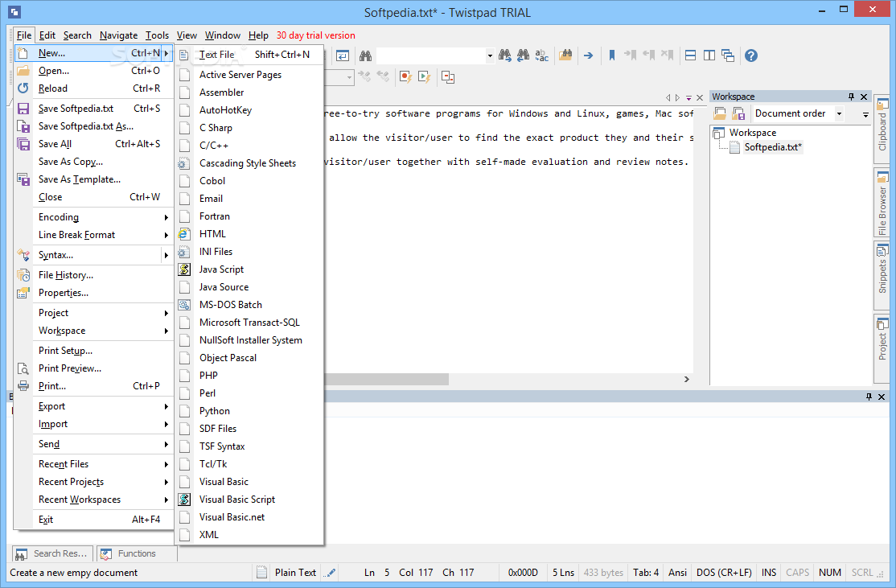Click Find Previous binoculars icon
The height and width of the screenshot is (588, 896).
(524, 56)
